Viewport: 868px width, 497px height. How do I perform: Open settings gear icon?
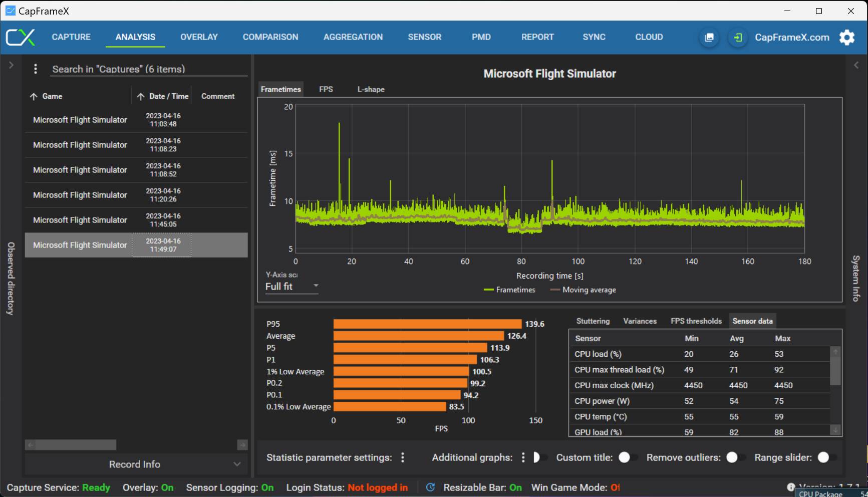pos(847,38)
